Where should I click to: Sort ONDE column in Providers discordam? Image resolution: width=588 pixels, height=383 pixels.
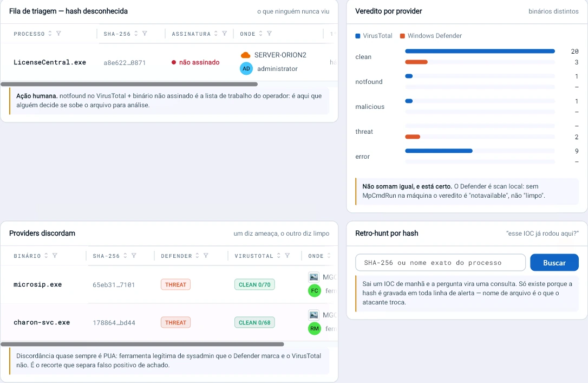click(329, 256)
